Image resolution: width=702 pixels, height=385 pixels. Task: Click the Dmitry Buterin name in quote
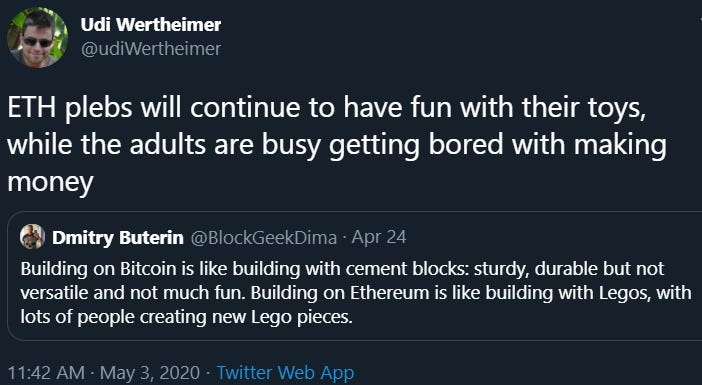click(118, 237)
